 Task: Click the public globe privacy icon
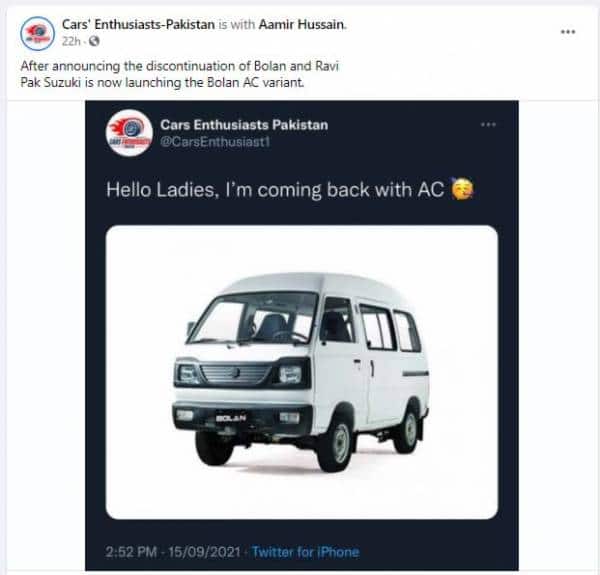tap(94, 41)
